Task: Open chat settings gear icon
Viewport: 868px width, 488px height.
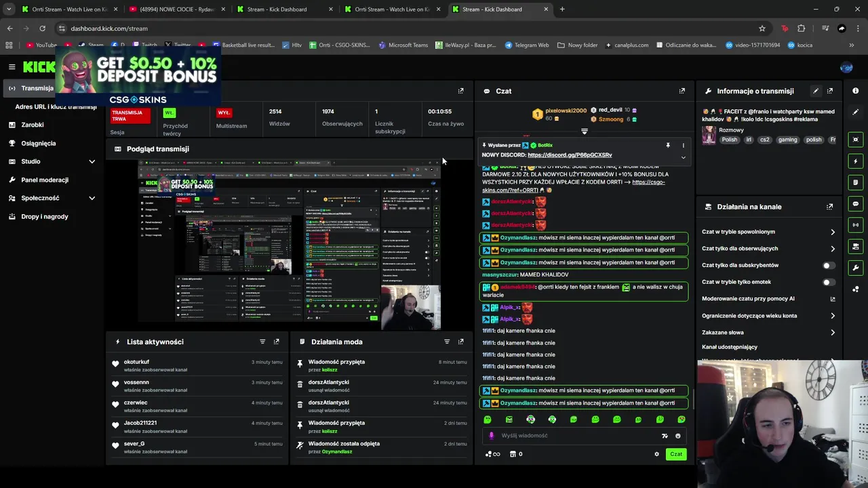Action: point(656,454)
